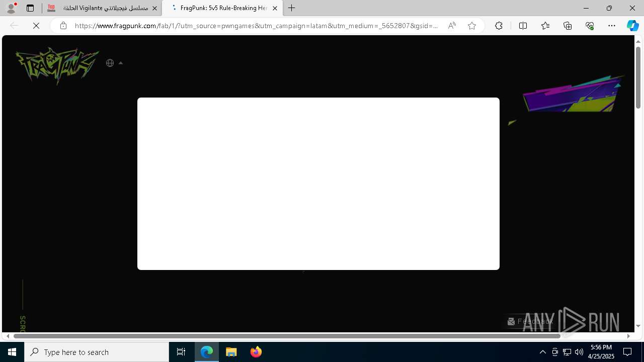Open File Explorer from taskbar

[231, 352]
